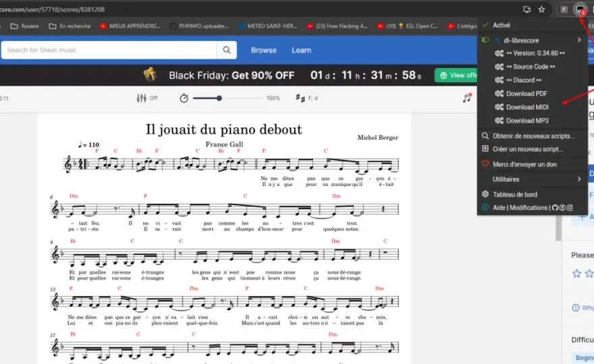This screenshot has height=364, width=594.
Task: Choose Download MP3
Action: 527,121
